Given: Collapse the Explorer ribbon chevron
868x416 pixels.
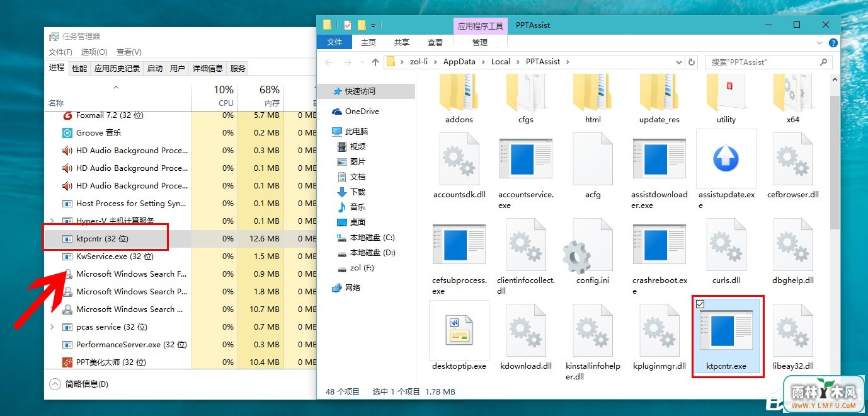Looking at the screenshot, I should (x=819, y=43).
